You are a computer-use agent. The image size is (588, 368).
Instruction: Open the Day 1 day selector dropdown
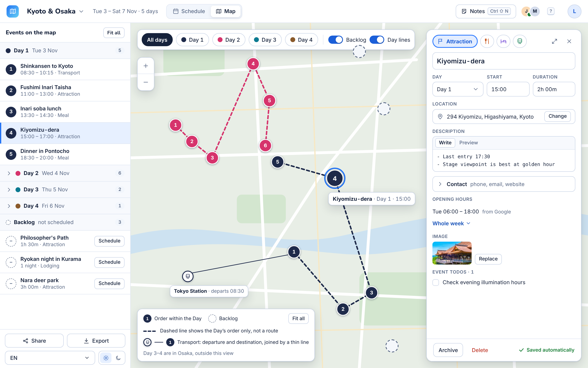(x=458, y=89)
